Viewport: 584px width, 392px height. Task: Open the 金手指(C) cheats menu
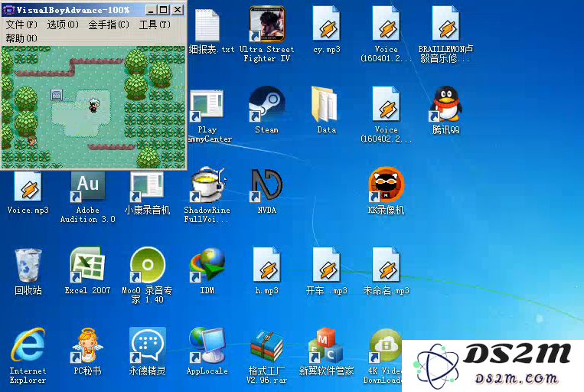click(109, 24)
